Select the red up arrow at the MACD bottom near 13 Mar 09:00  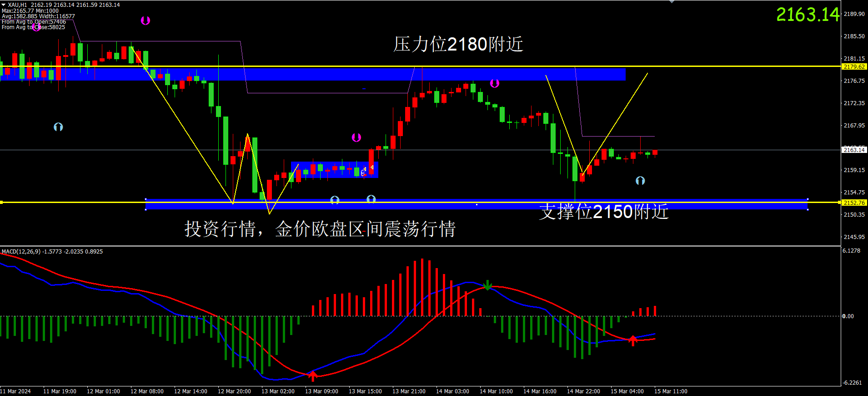[313, 376]
